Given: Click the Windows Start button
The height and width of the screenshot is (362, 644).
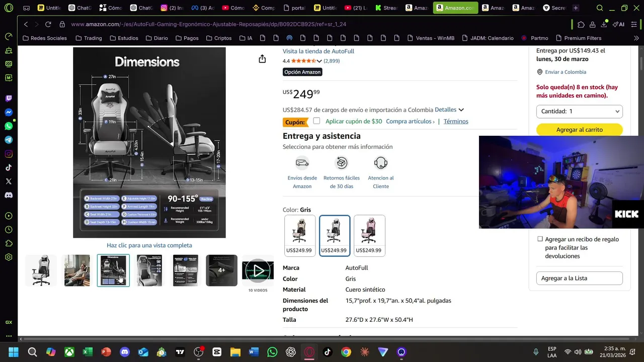Looking at the screenshot, I should tap(14, 352).
